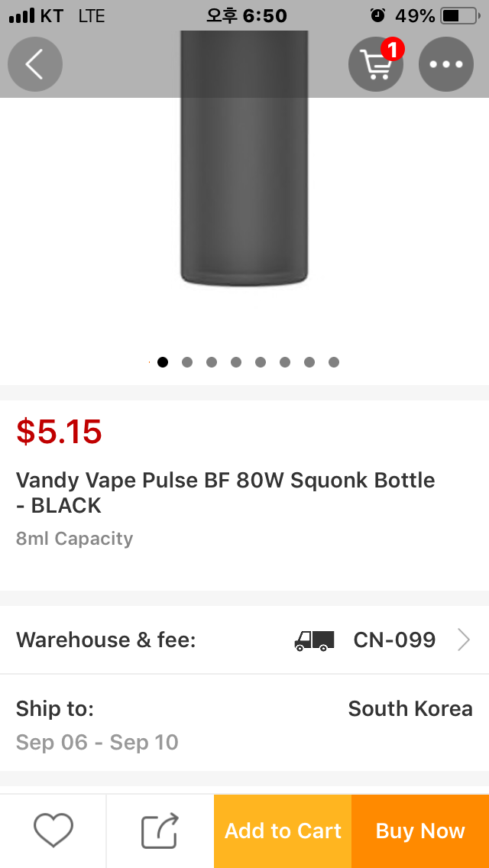Open the three-dot more options menu
Viewport: 489px width, 868px height.
tap(446, 64)
